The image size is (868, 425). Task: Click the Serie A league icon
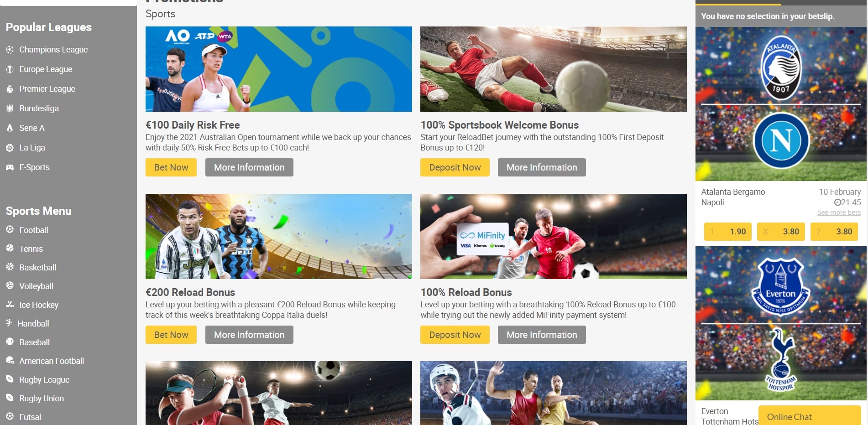click(x=10, y=128)
